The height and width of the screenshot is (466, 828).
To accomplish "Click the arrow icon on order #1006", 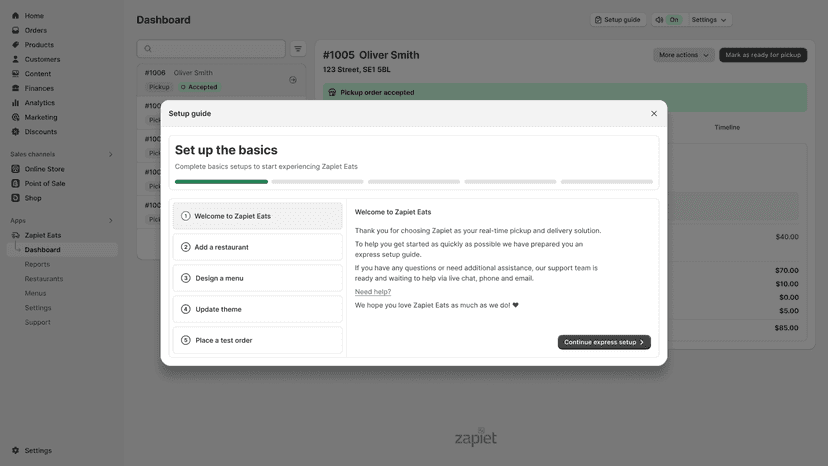I will coord(293,80).
